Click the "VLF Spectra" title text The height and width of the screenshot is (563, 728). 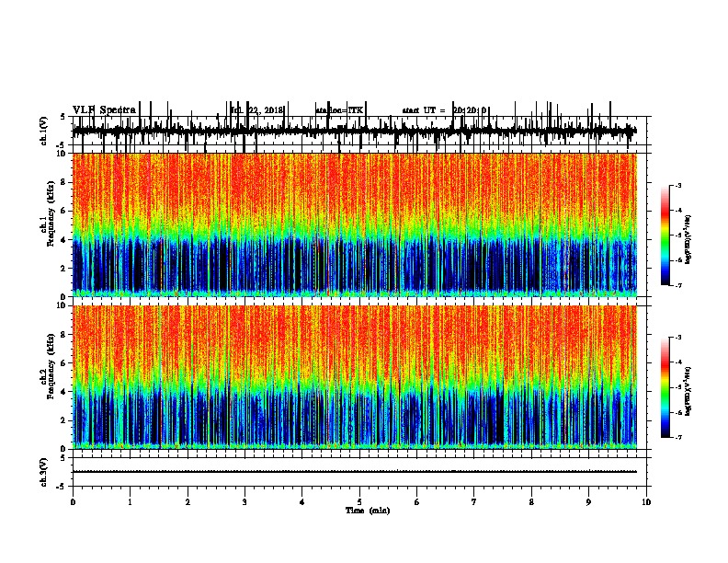click(x=105, y=110)
